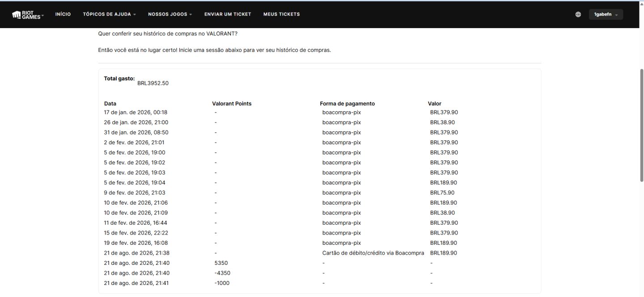Click boacompra-pix in the 9 de fev. row
The image size is (644, 297).
tap(341, 193)
